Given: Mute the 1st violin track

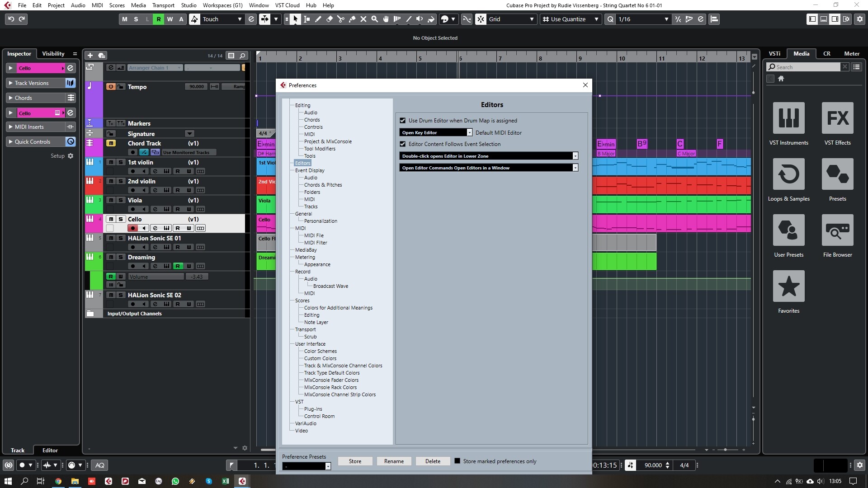Looking at the screenshot, I should [x=111, y=162].
